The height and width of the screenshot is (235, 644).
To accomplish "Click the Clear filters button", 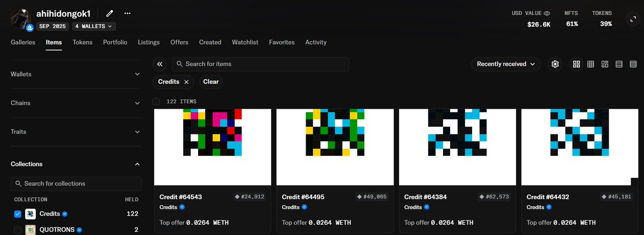I will pos(211,82).
